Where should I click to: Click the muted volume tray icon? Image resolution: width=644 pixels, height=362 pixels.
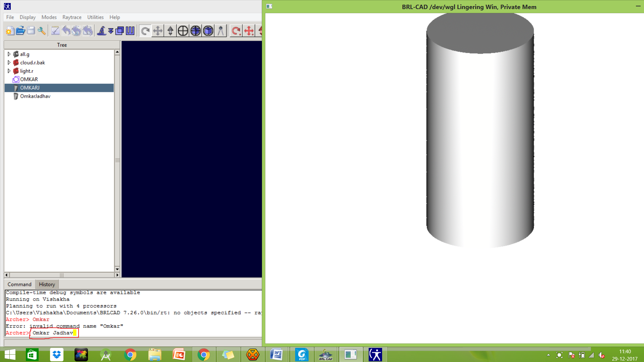pos(602,355)
